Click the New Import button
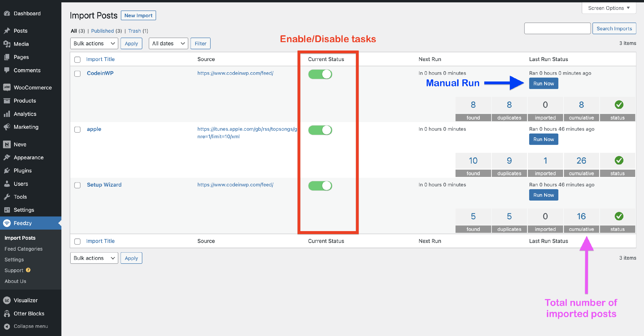This screenshot has height=336, width=644. 138,15
